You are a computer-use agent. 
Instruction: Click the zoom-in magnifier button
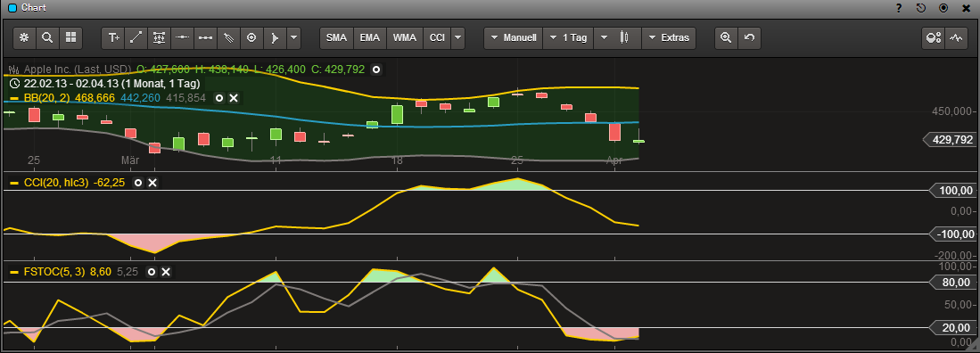(x=726, y=37)
